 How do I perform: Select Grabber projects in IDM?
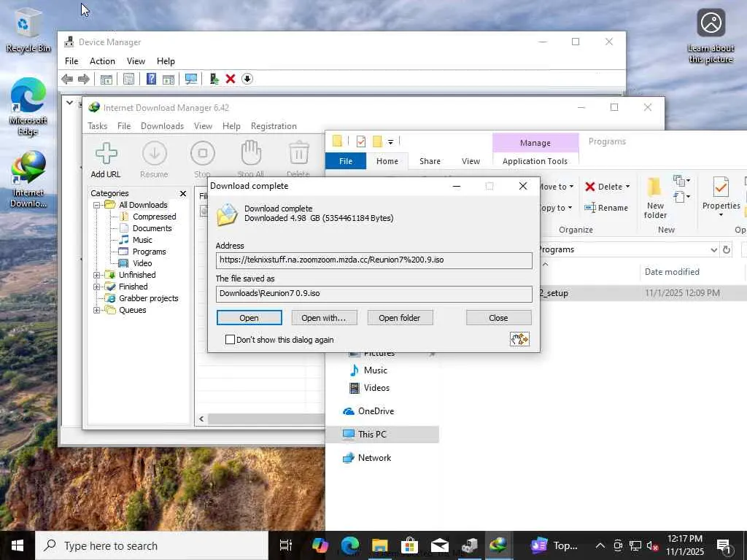pyautogui.click(x=148, y=298)
